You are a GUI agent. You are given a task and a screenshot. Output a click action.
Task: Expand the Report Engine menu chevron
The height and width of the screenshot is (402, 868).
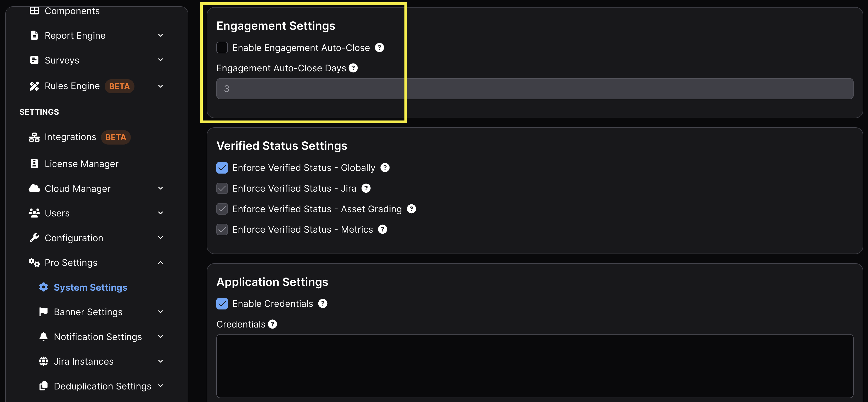coord(160,35)
